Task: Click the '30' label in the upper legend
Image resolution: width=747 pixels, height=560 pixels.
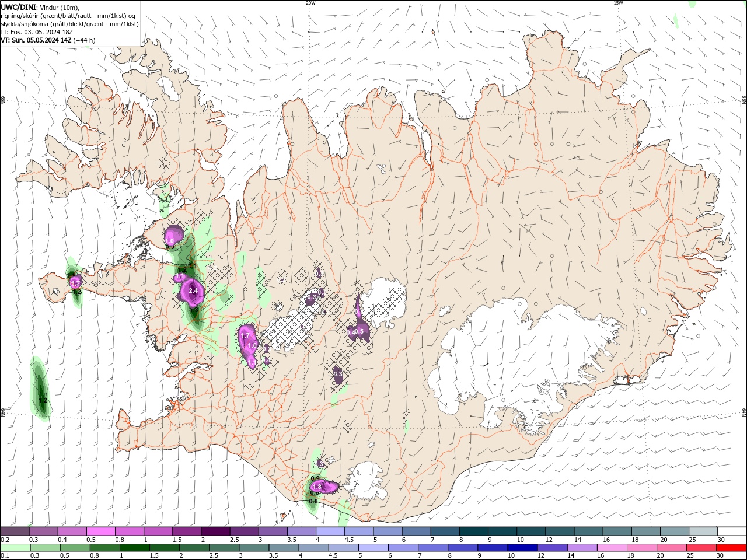Action: (x=721, y=540)
